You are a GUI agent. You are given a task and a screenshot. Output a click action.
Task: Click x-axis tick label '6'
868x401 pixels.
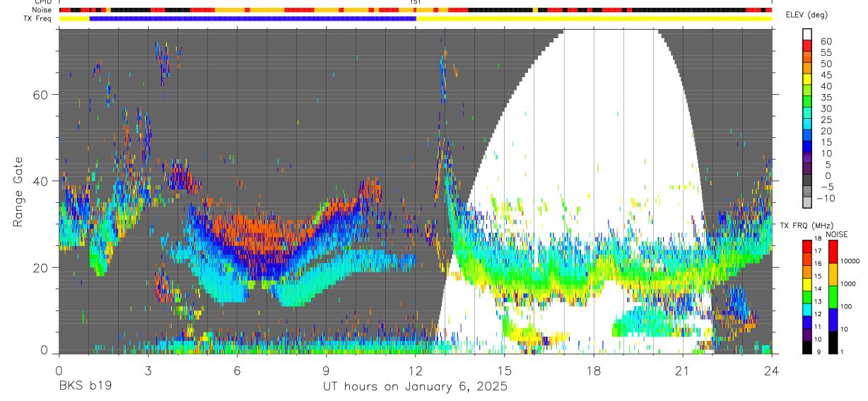[237, 371]
